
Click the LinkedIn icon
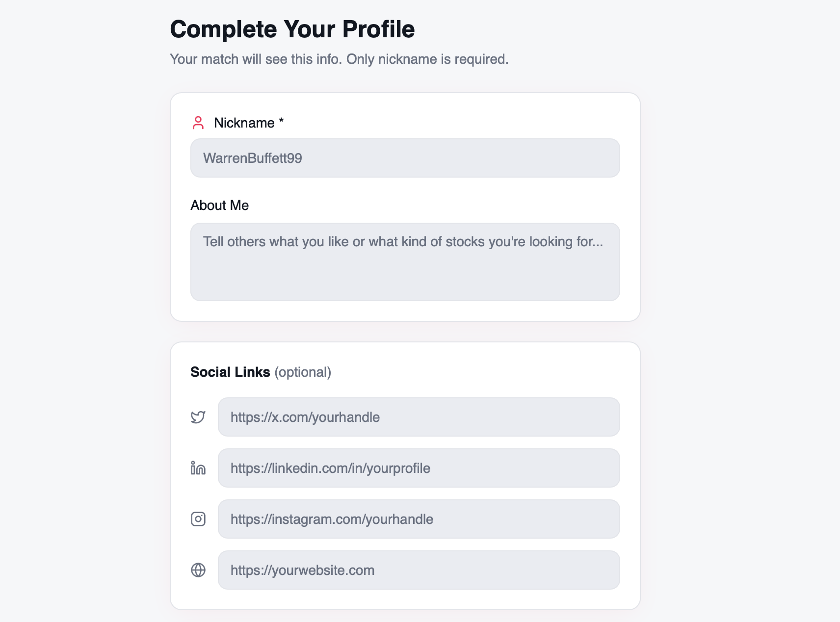point(198,468)
